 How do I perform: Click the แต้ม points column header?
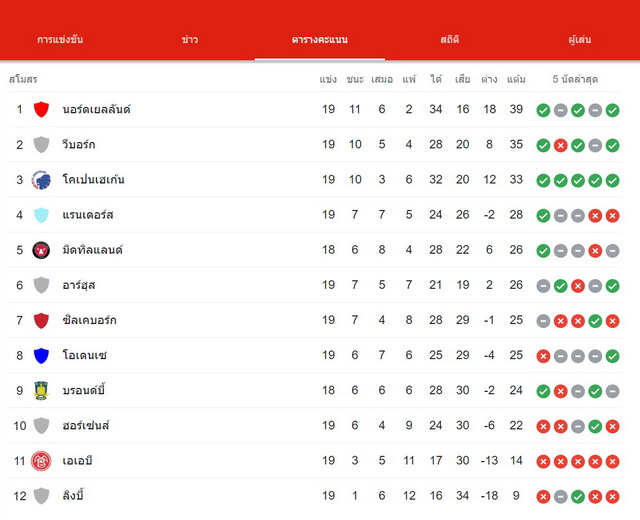click(x=516, y=79)
